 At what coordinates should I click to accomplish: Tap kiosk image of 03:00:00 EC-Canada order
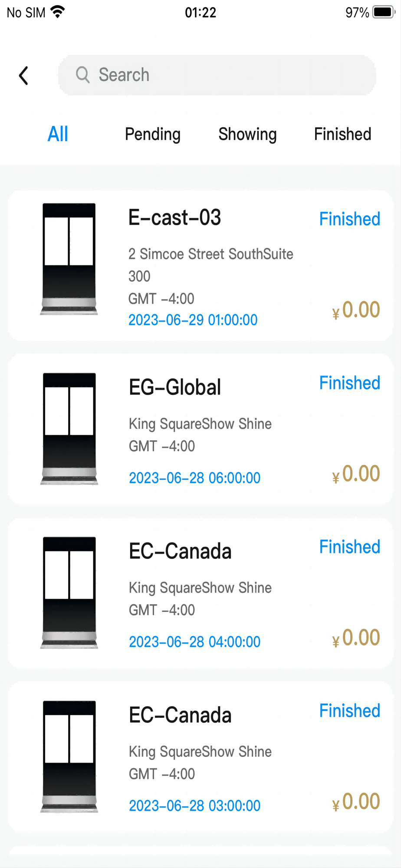(x=69, y=756)
